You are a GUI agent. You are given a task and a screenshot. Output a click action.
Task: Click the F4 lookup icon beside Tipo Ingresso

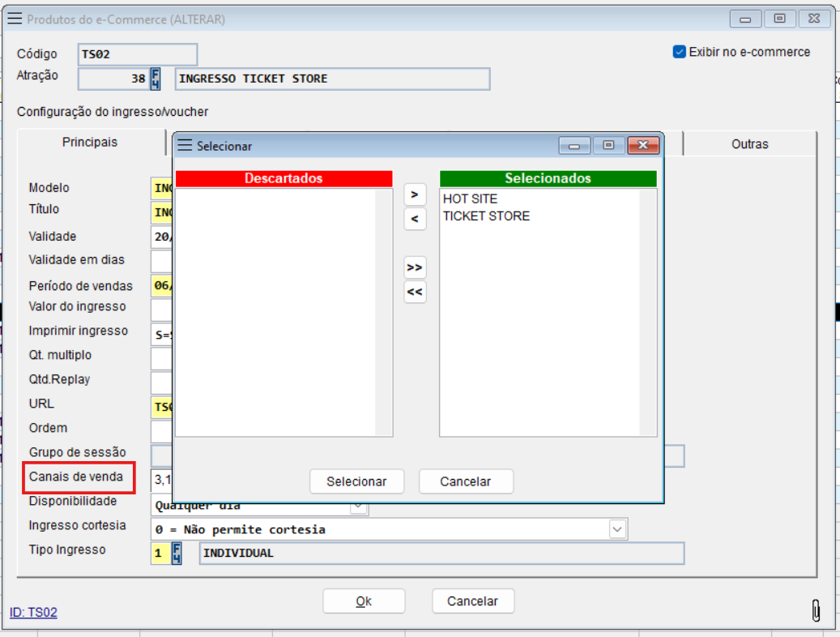[177, 554]
